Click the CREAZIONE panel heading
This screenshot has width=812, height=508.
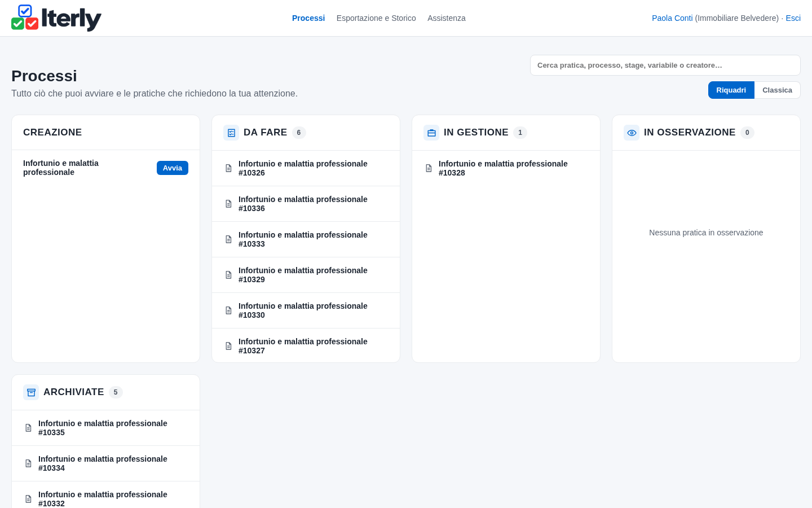[x=52, y=132]
